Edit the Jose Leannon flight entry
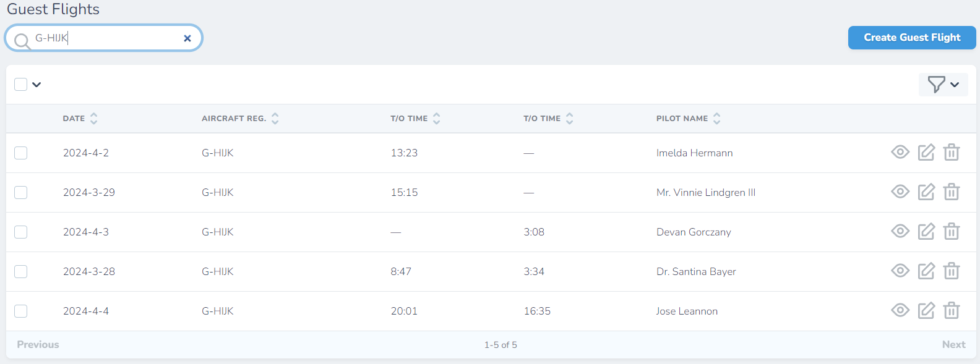 click(926, 310)
